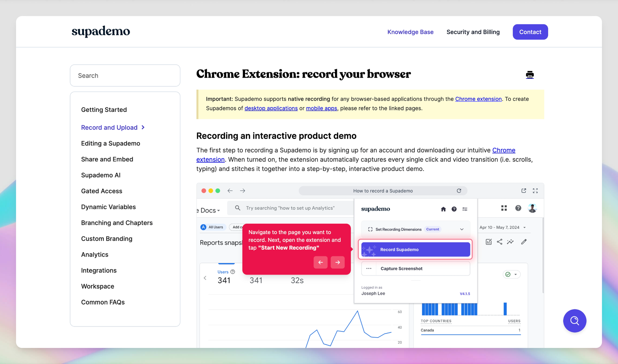
Task: Click the Current dimensions badge
Action: [433, 229]
